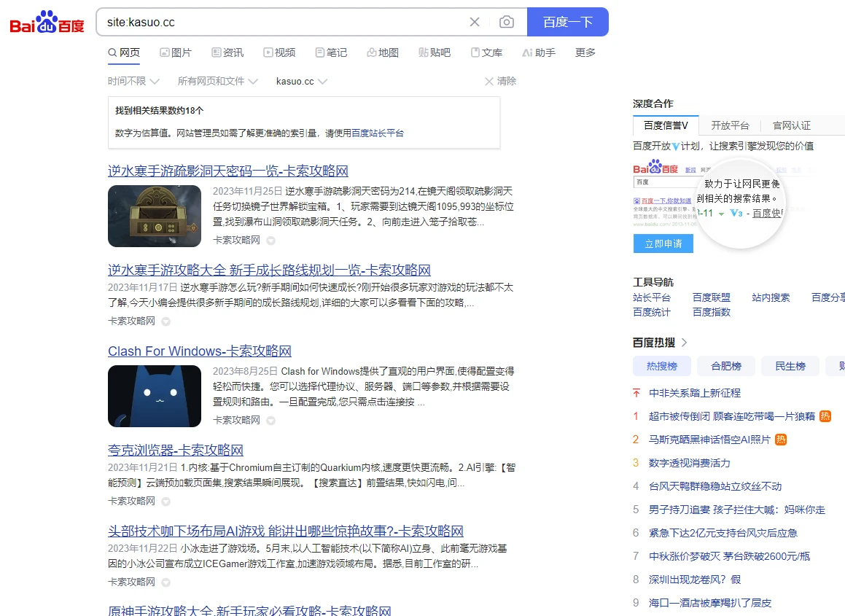Screen dimensions: 845x616
Task: Click 清除 to clear filters
Action: [500, 81]
